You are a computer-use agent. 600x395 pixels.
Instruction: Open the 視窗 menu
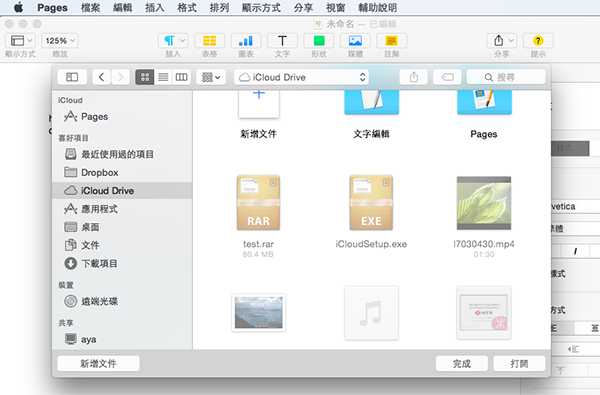coord(336,8)
